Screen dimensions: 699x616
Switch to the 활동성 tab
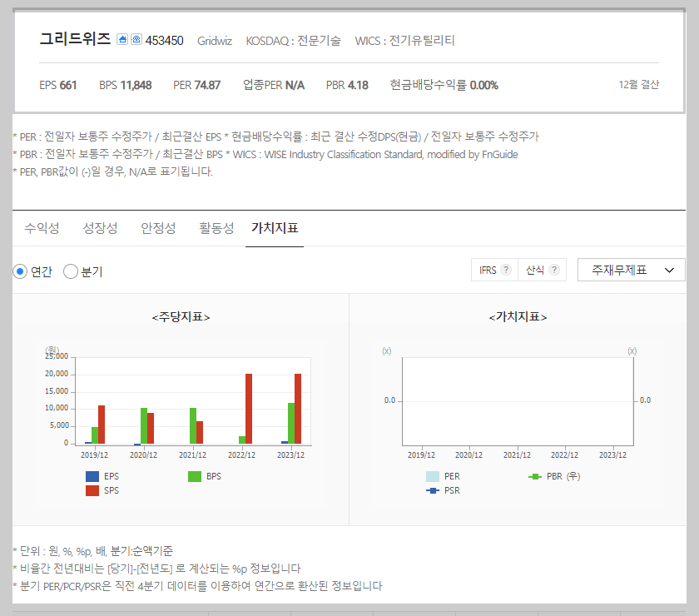point(216,228)
